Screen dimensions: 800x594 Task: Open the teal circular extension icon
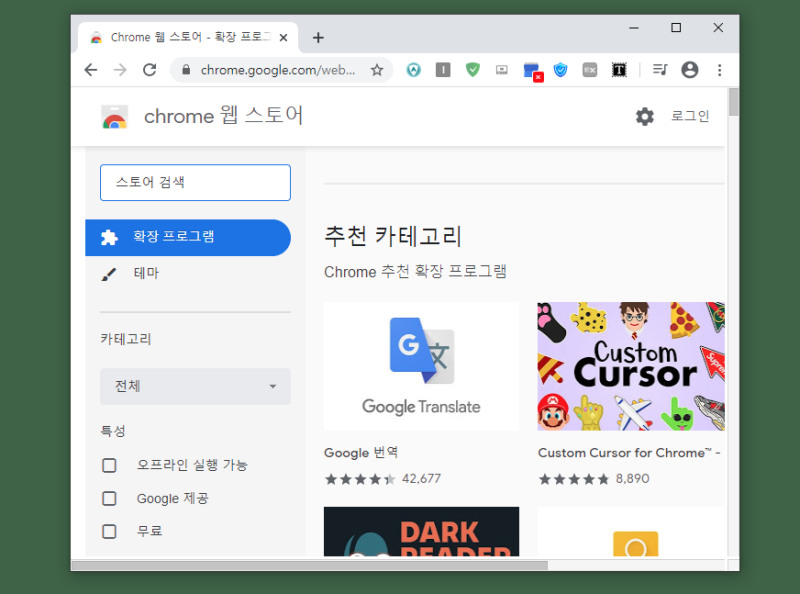click(414, 70)
